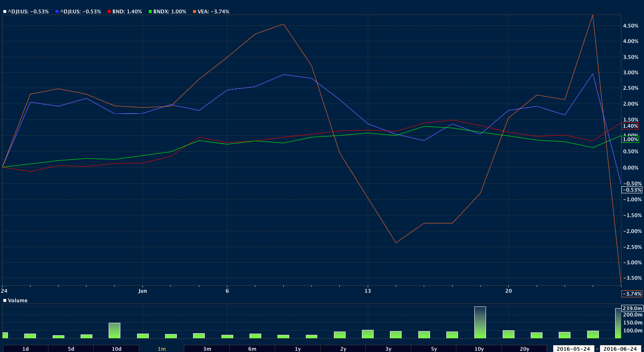Click the Volume panel legend marker

pyautogui.click(x=5, y=301)
